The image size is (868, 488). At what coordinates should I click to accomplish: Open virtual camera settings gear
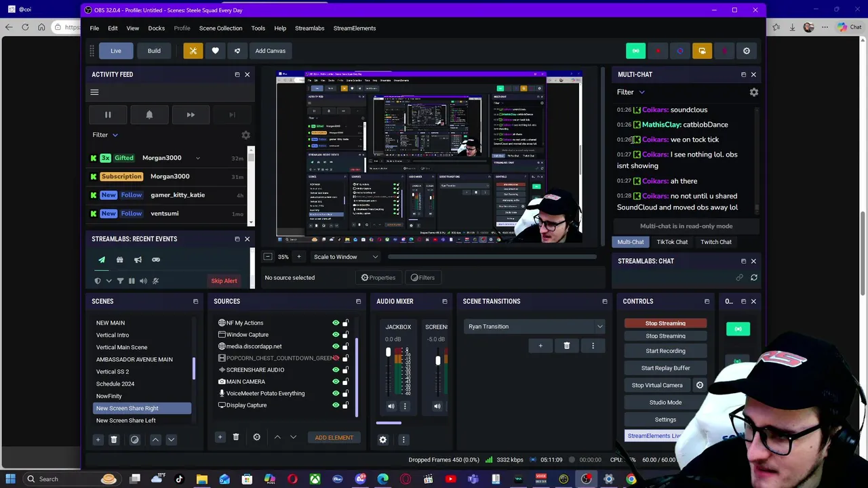point(700,385)
